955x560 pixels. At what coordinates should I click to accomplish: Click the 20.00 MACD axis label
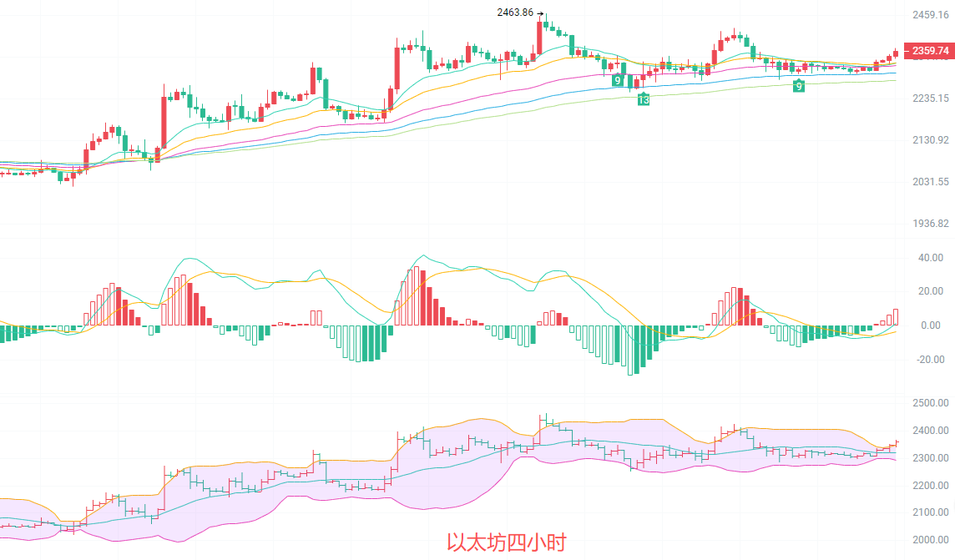tap(930, 291)
